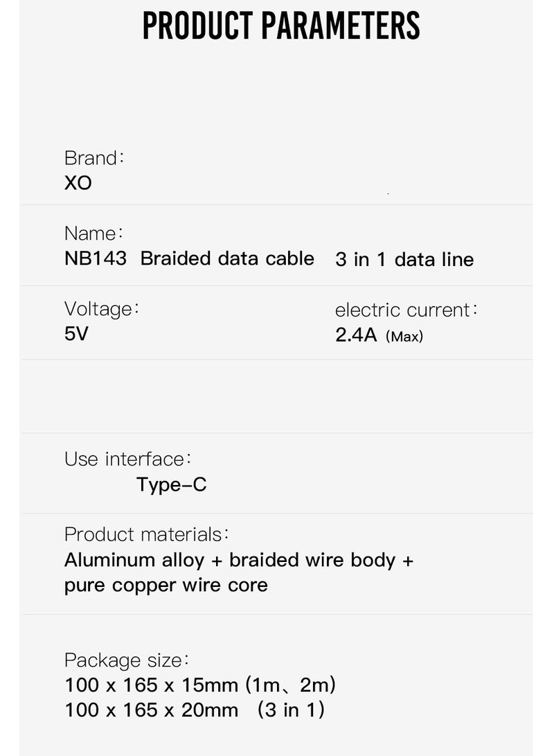This screenshot has height=756, width=554.
Task: Click the (Max) annotation
Action: (x=404, y=336)
